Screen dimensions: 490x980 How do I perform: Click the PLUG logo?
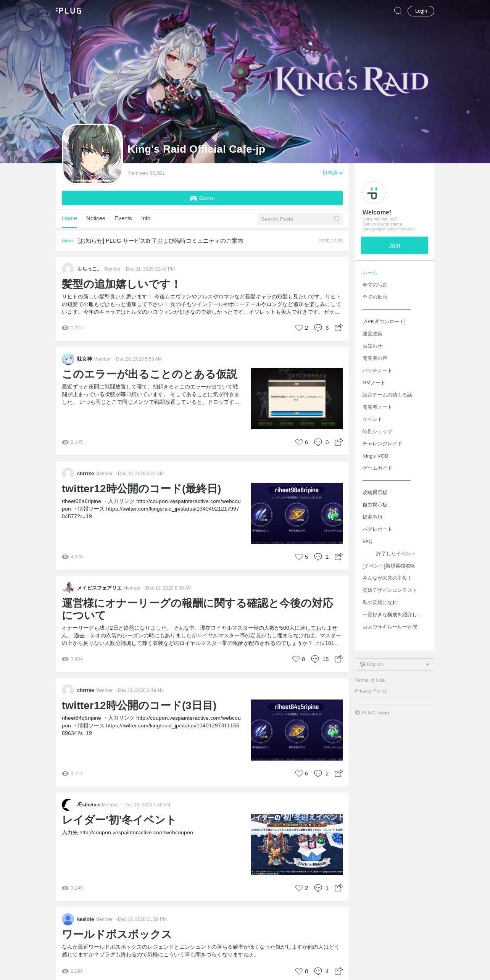click(69, 11)
